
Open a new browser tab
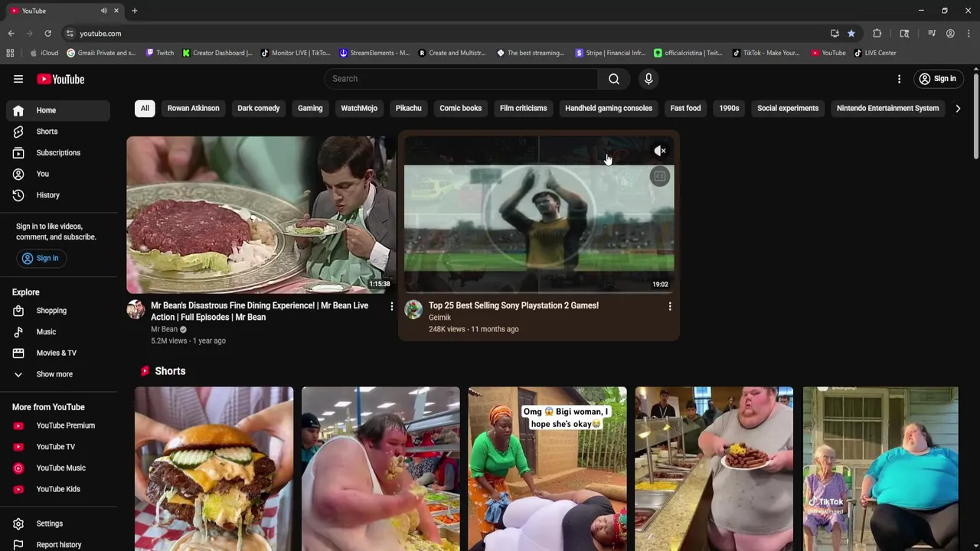(134, 11)
